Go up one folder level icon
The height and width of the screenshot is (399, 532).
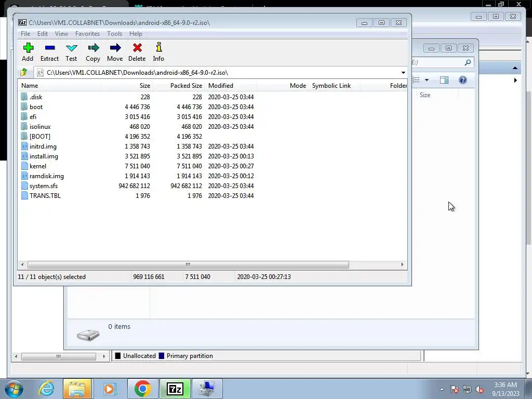coord(24,72)
